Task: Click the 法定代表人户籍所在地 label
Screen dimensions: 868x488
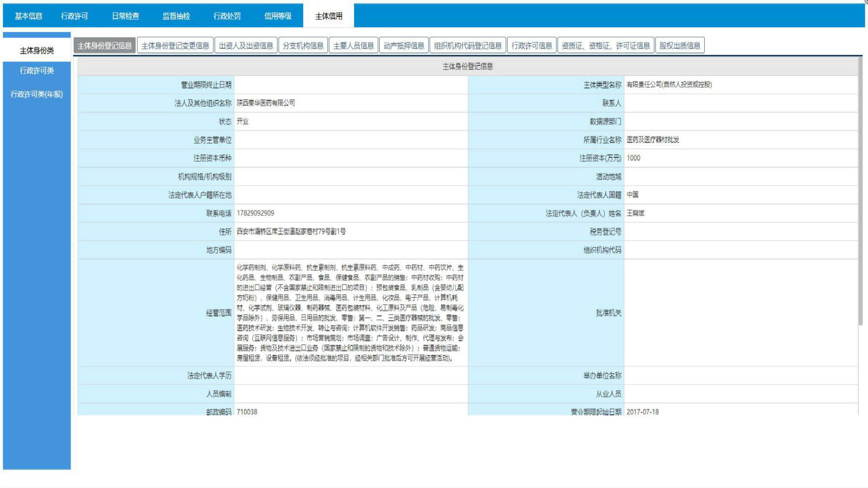Action: pos(200,195)
